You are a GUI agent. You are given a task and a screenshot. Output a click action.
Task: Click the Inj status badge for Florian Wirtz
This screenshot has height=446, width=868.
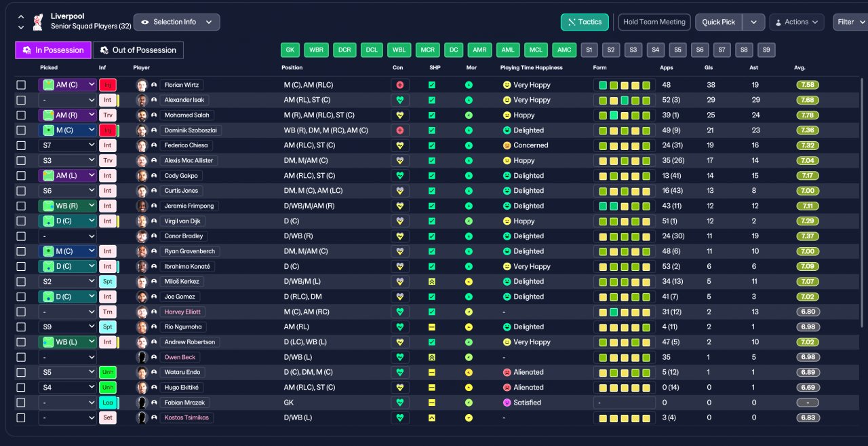pos(108,85)
